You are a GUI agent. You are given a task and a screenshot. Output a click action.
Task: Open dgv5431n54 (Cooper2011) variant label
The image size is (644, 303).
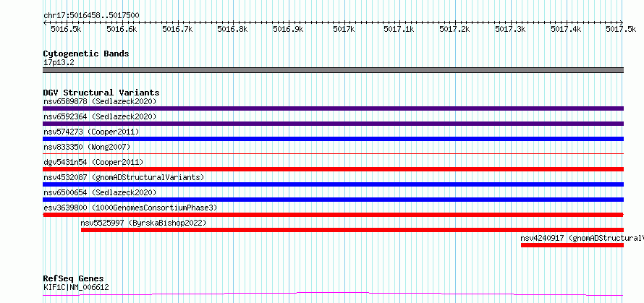(x=93, y=162)
